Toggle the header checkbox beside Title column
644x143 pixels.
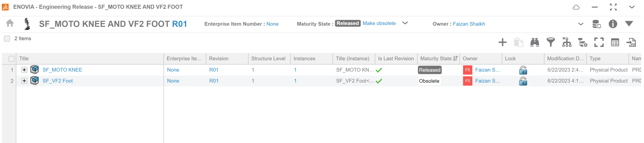pos(12,59)
